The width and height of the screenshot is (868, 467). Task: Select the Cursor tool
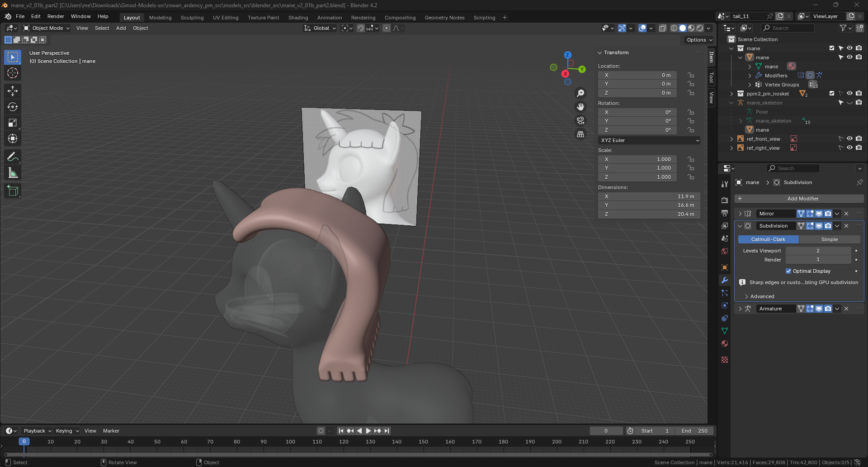pos(13,73)
